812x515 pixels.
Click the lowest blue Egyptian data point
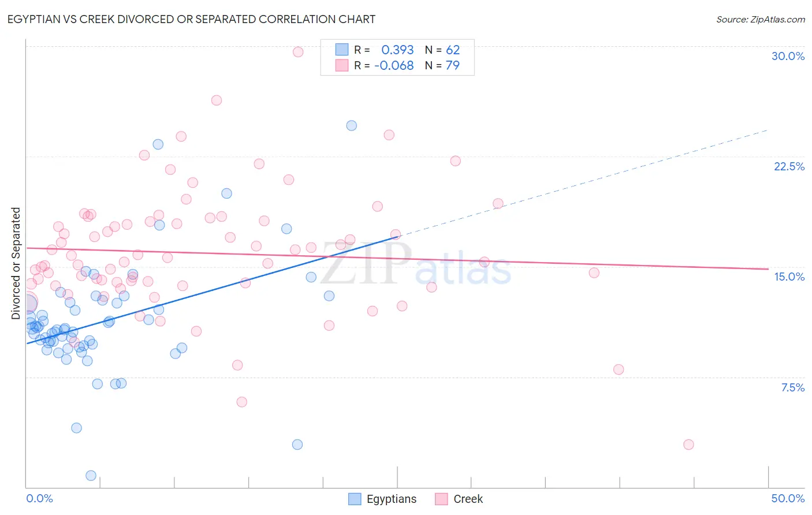tap(91, 476)
